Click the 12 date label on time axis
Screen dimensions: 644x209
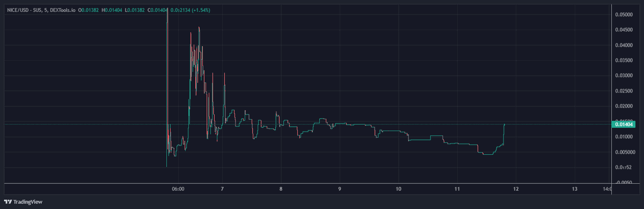(x=515, y=189)
